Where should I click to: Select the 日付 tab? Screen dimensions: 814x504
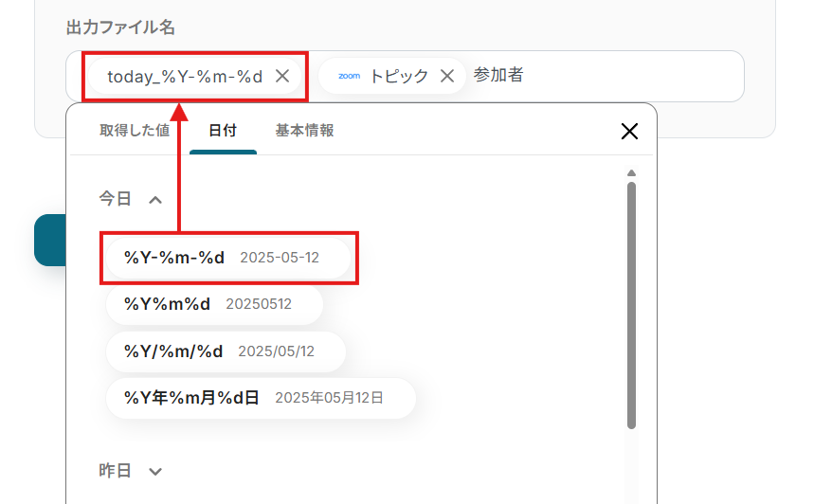223,131
